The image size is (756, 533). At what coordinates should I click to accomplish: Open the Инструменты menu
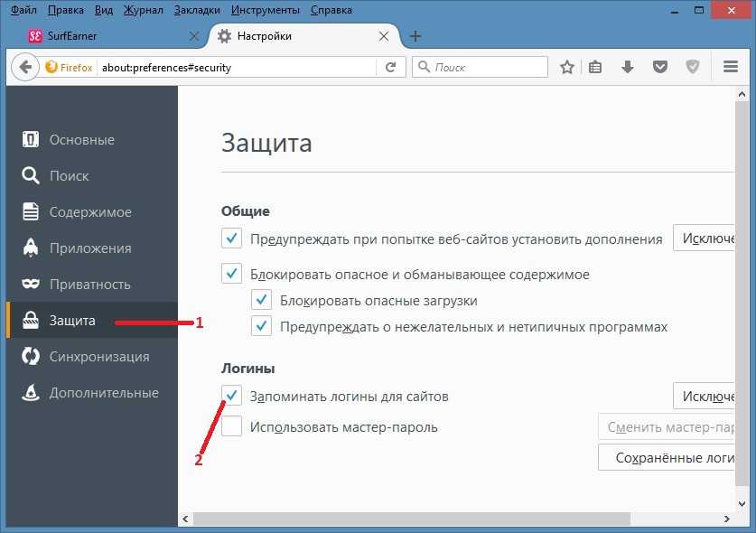coord(266,10)
